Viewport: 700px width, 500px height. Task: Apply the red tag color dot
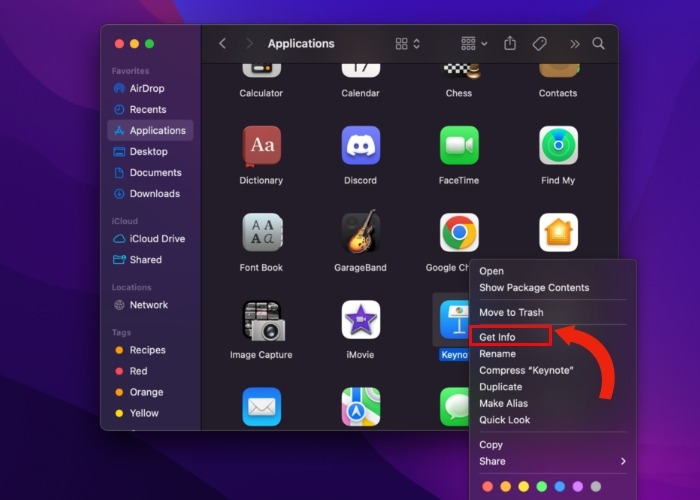coord(488,486)
